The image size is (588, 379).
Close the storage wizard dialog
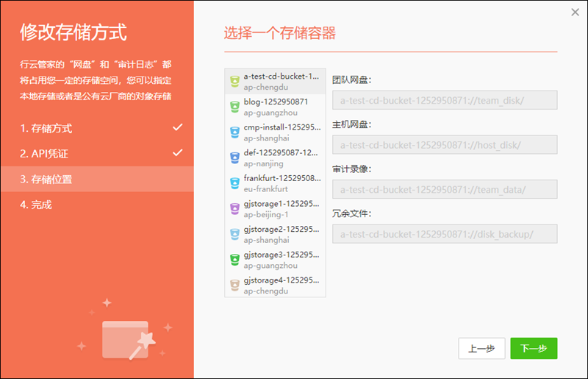(x=575, y=12)
